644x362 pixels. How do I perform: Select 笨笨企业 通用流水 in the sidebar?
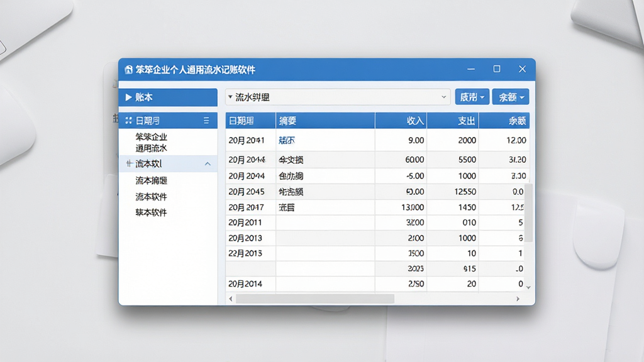(x=151, y=143)
